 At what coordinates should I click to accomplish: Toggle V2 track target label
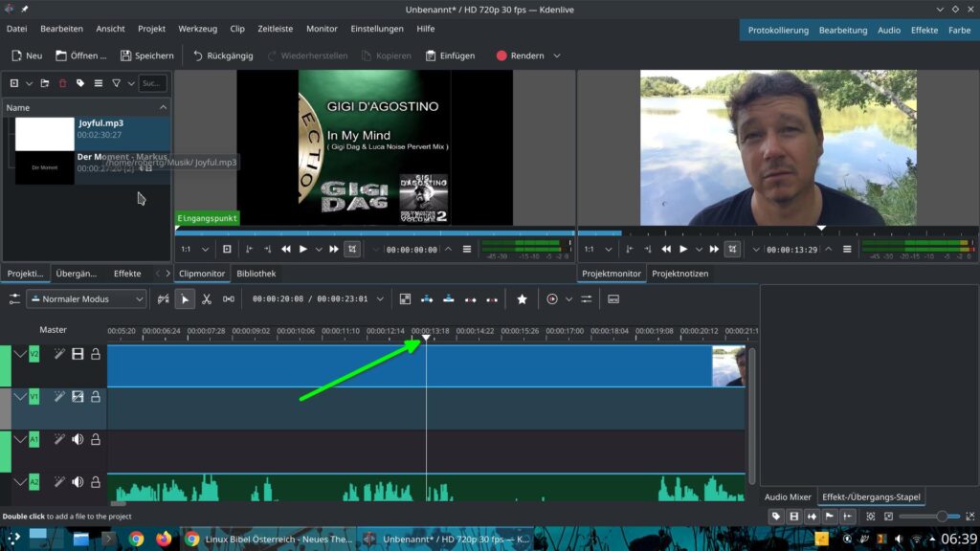click(x=33, y=354)
